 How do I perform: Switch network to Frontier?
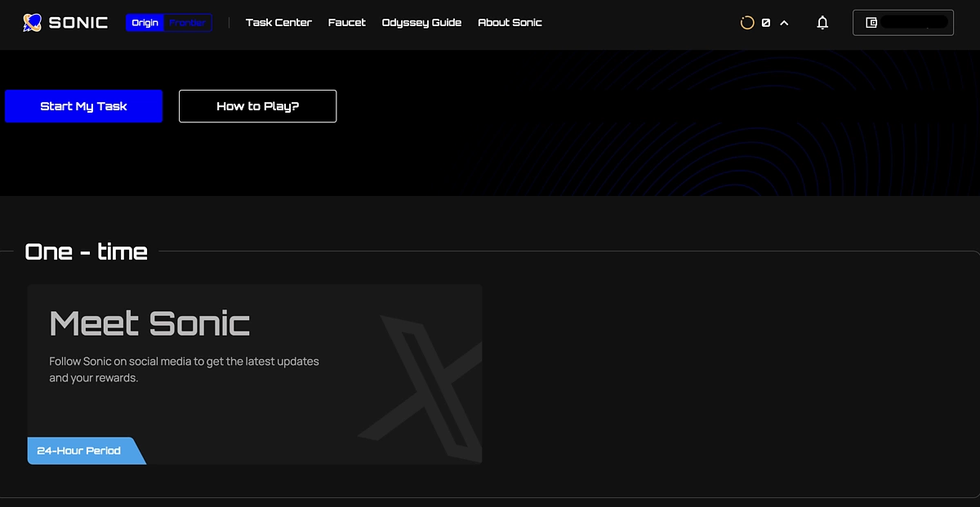point(188,23)
